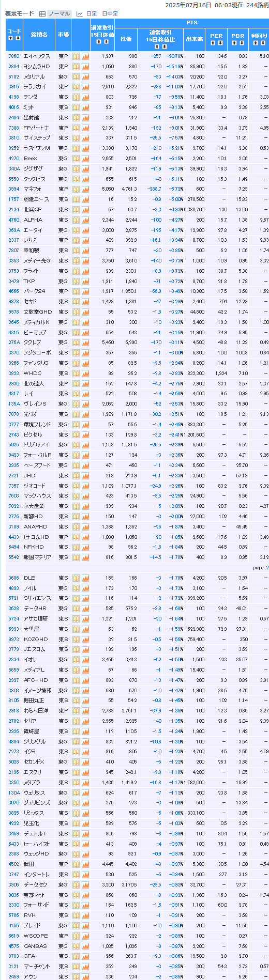Open the chart icon for テンダ
The image size is (269, 980).
click(x=85, y=97)
